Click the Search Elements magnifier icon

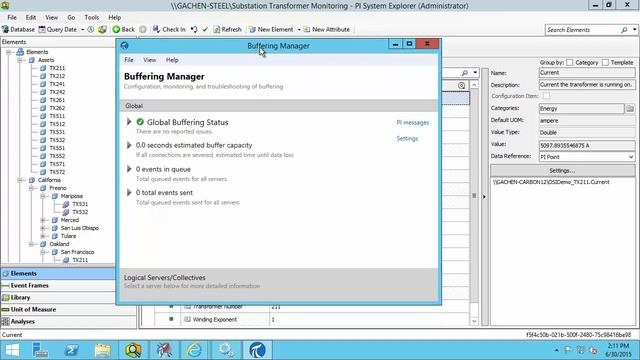click(x=624, y=30)
